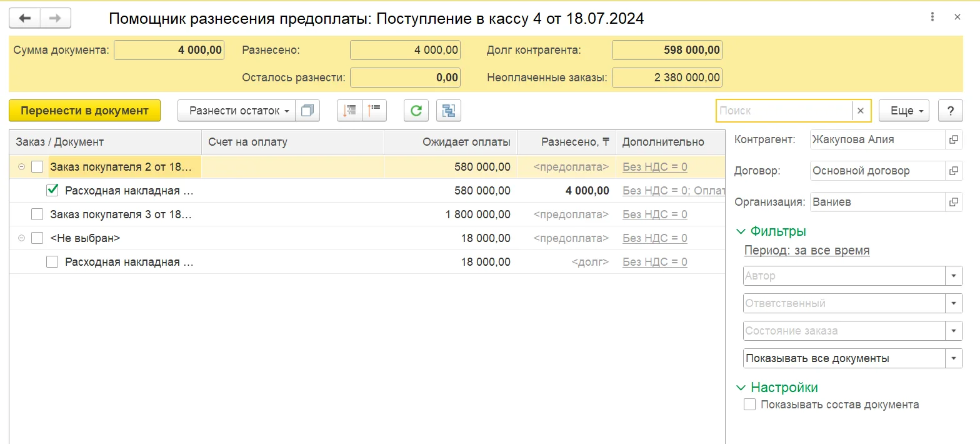Click the Сумма документа field
This screenshot has height=444, width=980.
coord(169,50)
